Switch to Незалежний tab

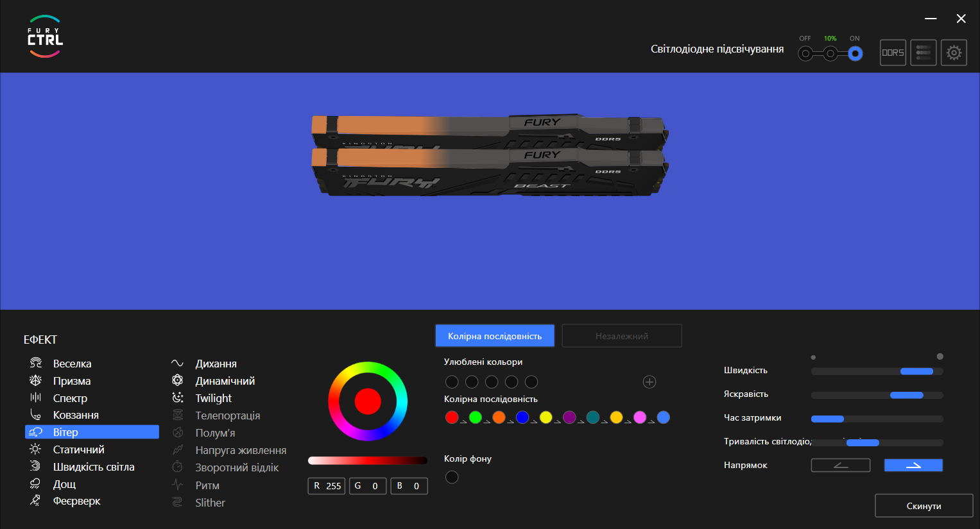pos(622,335)
